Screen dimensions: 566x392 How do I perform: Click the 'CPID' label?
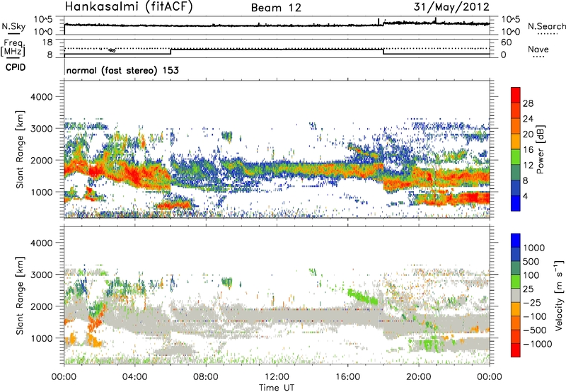16,67
